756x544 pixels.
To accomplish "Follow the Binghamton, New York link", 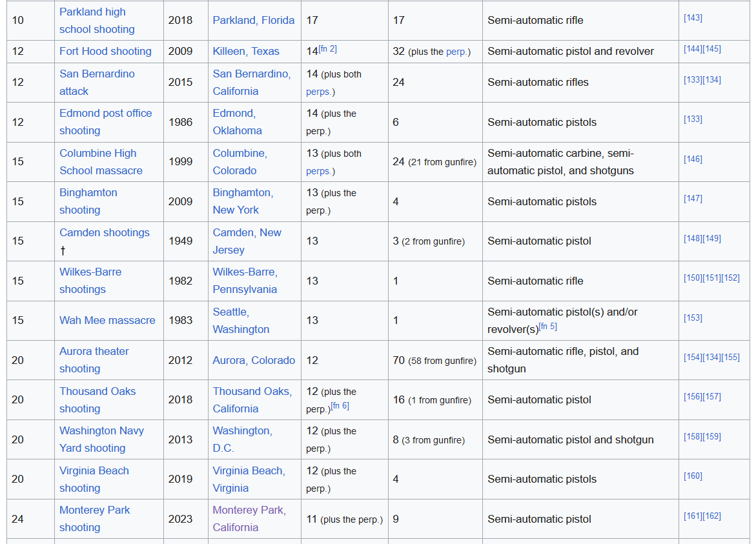I will pos(243,201).
